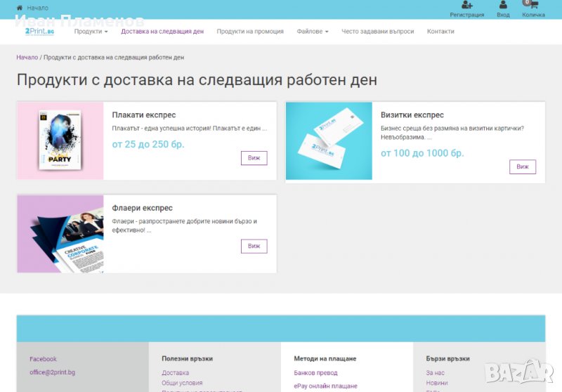Open Доставка на следващия ден menu item
Image resolution: width=562 pixels, height=392 pixels.
click(162, 32)
